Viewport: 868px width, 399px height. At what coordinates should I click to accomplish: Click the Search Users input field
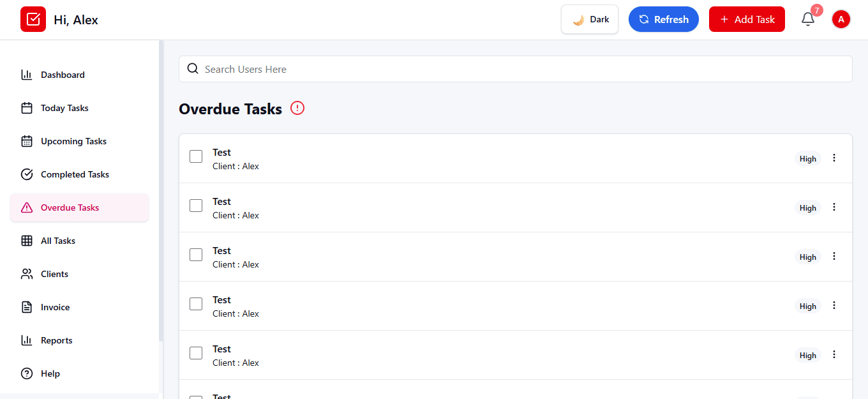[x=447, y=68]
